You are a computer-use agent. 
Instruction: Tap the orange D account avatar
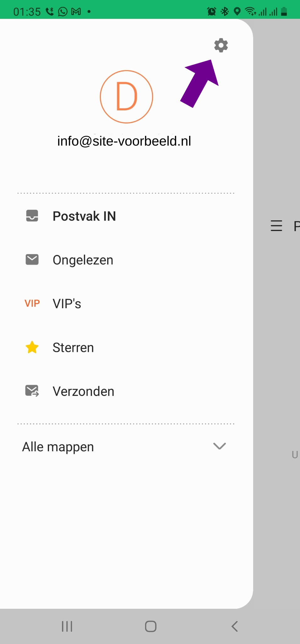126,97
